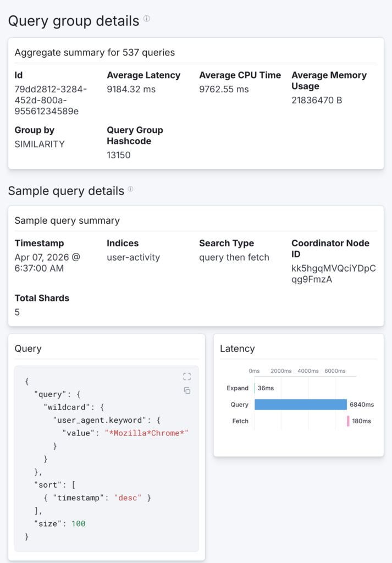Click the 180ms fetch latency label
Screen dimensions: 392x563
(x=362, y=421)
